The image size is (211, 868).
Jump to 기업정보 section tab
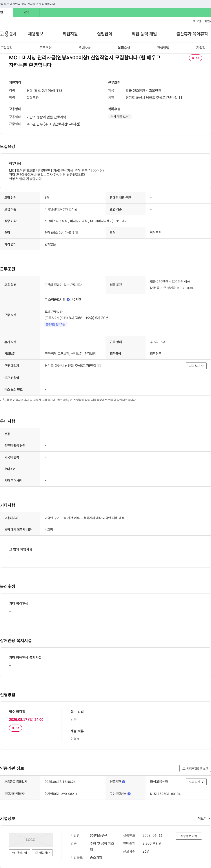tap(202, 48)
